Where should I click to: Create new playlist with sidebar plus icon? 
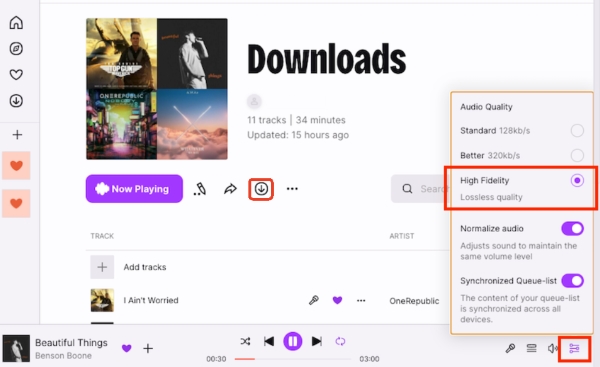pos(17,135)
